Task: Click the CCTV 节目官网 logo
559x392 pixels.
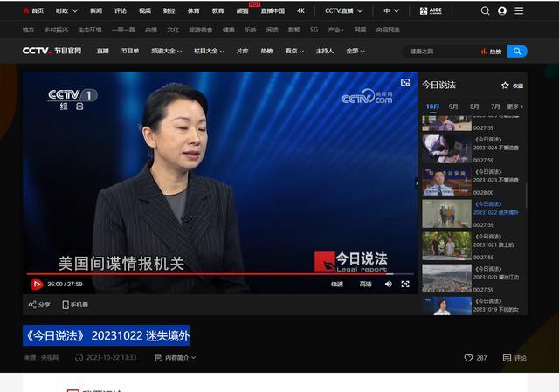Action: (52, 51)
